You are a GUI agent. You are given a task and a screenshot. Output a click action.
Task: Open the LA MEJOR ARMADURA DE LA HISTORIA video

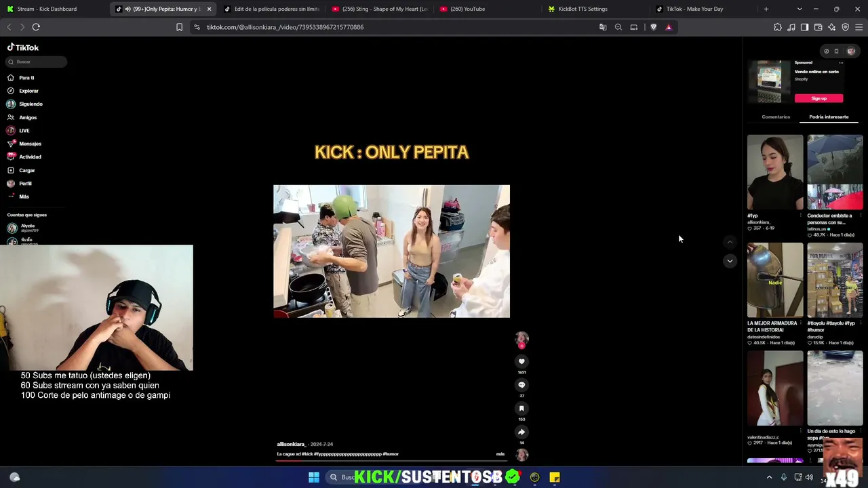pos(775,280)
